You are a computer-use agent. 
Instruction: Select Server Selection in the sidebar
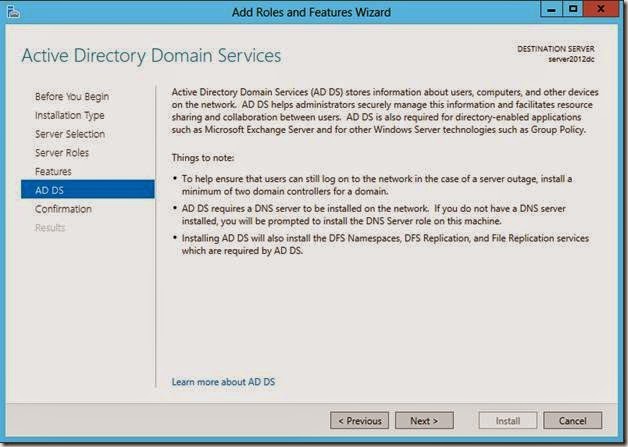70,134
